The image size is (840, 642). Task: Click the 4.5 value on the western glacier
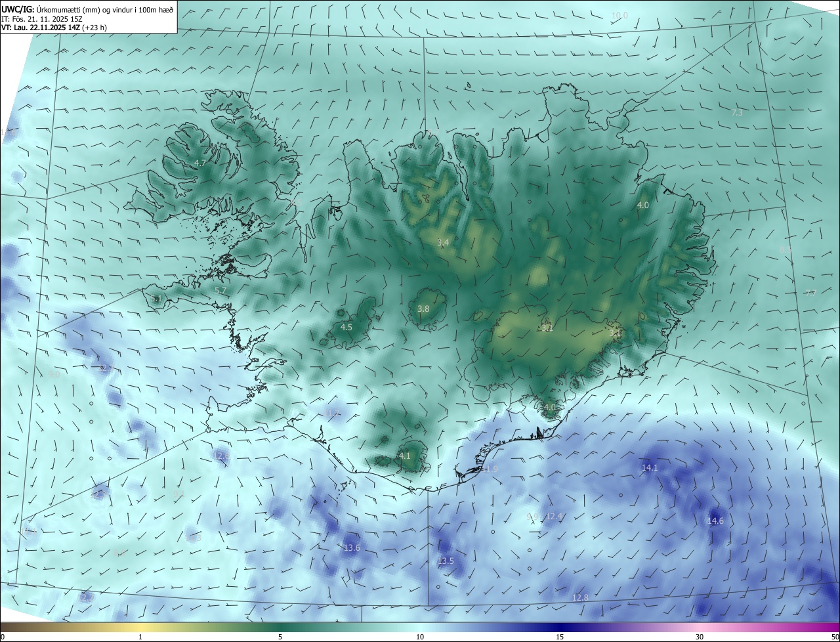pos(346,327)
